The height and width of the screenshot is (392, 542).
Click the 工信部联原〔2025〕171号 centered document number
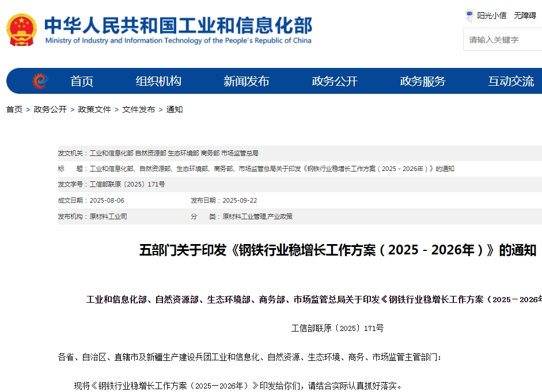[x=338, y=329]
